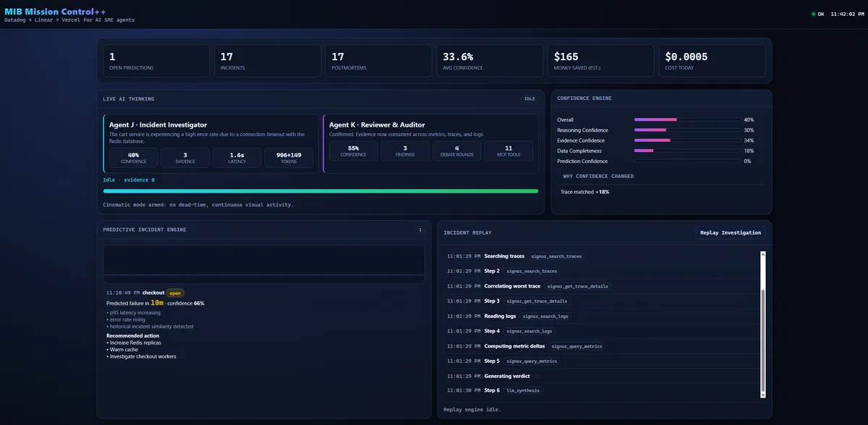Click the Data Completeness bar
This screenshot has width=868, height=425.
686,151
